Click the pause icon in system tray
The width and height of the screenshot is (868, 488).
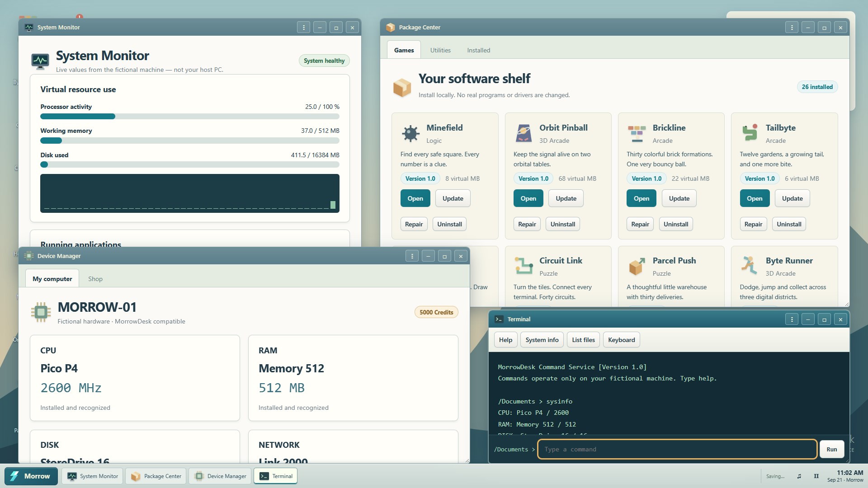(x=816, y=476)
